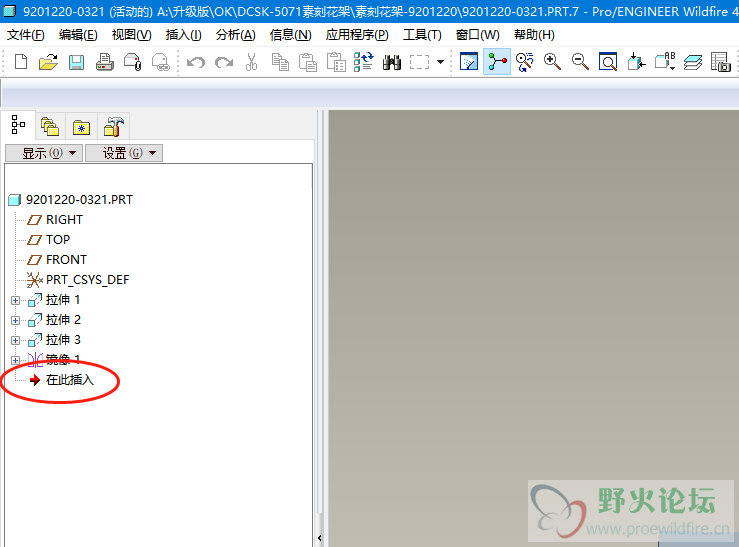
Task: Switch to the Folder Browser tab
Action: (49, 126)
